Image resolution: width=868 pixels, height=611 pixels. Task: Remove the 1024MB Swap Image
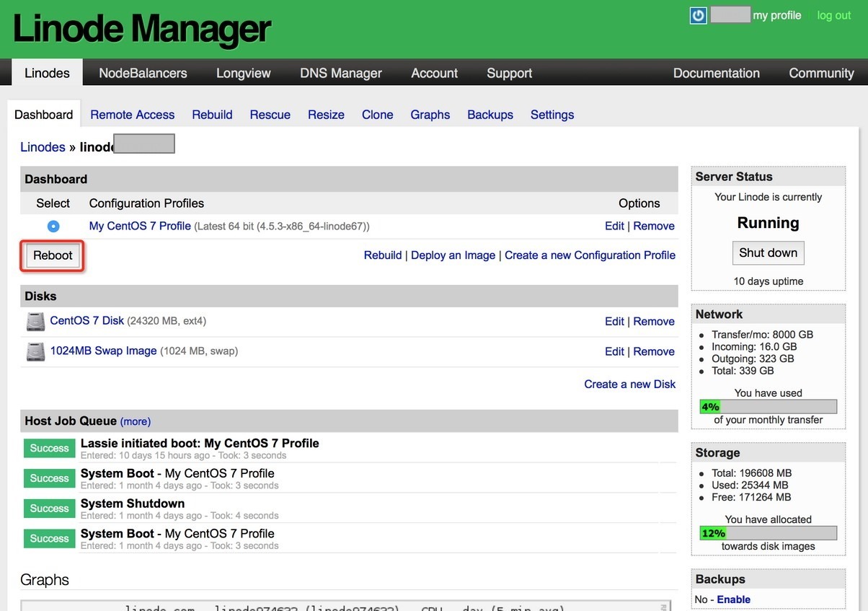click(654, 352)
